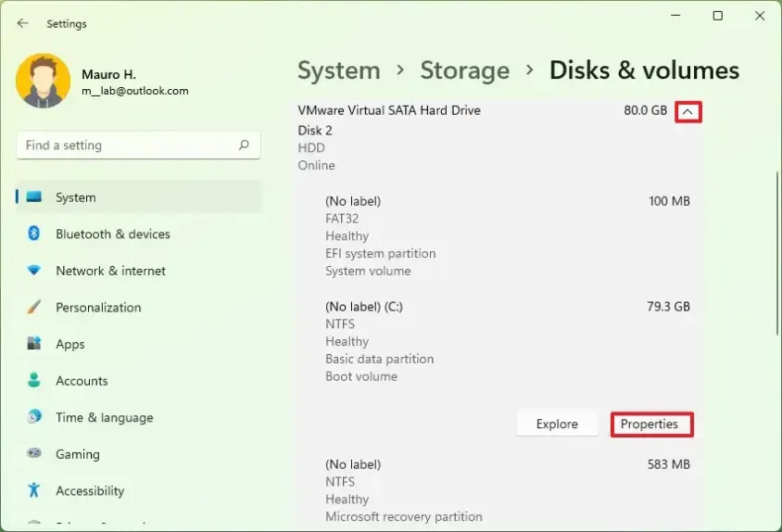The height and width of the screenshot is (532, 782).
Task: Click the System monitor icon in sidebar
Action: point(34,197)
